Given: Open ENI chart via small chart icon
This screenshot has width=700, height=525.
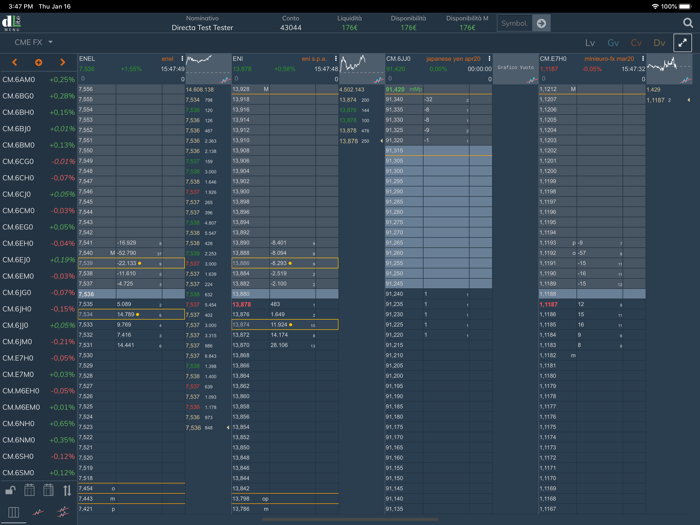Looking at the screenshot, I should point(379,80).
